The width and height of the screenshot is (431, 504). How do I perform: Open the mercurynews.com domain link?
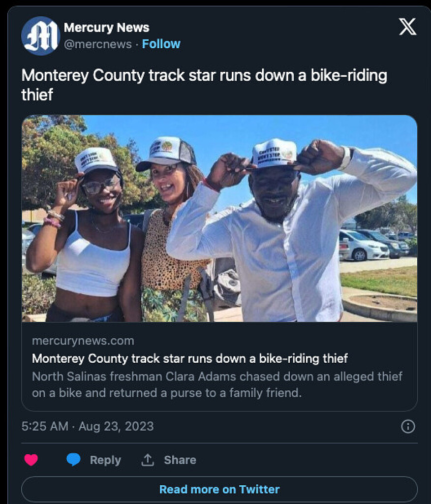(x=83, y=341)
